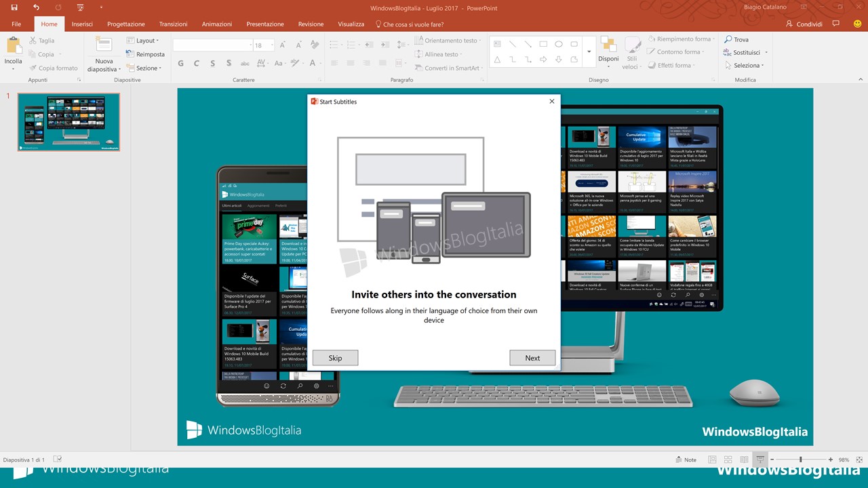Open Disegno group dialog launcher
The height and width of the screenshot is (488, 868).
pos(712,80)
